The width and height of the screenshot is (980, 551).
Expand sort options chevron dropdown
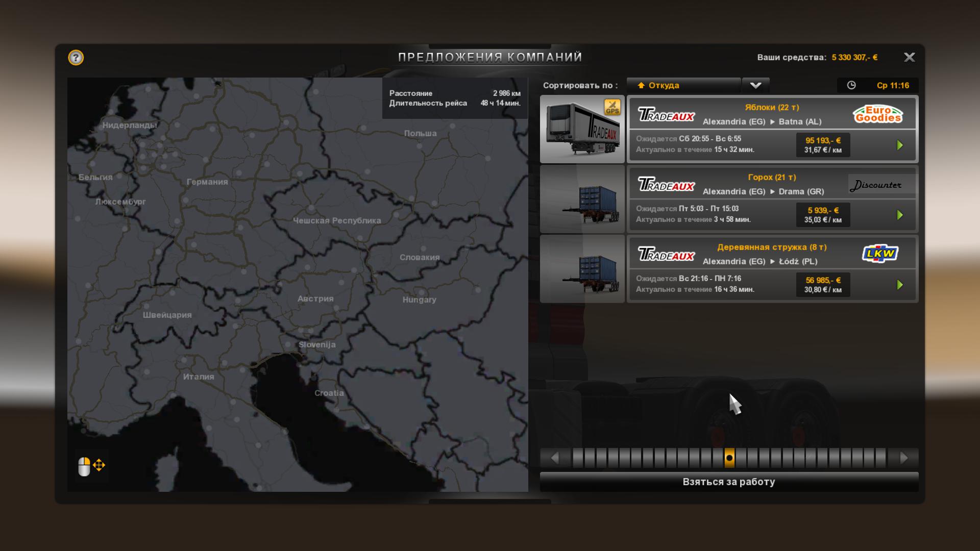point(755,85)
